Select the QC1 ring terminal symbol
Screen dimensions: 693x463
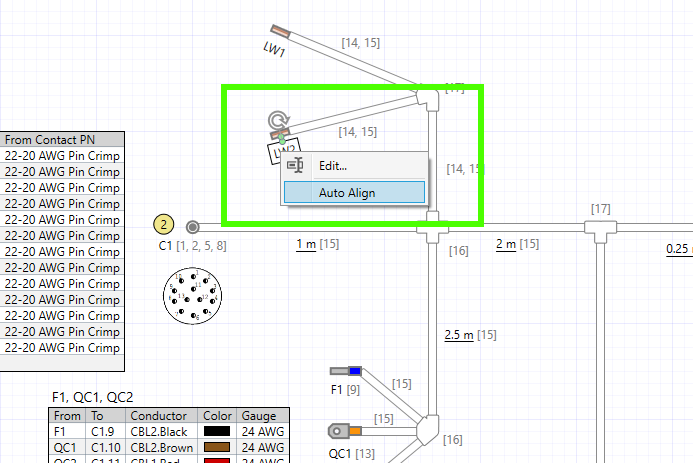[x=345, y=431]
